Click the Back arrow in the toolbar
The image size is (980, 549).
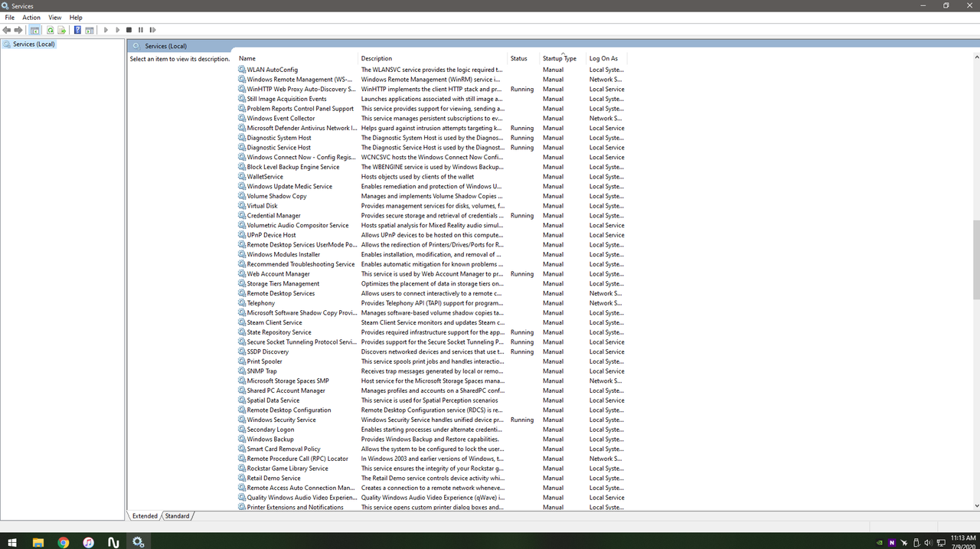(7, 30)
